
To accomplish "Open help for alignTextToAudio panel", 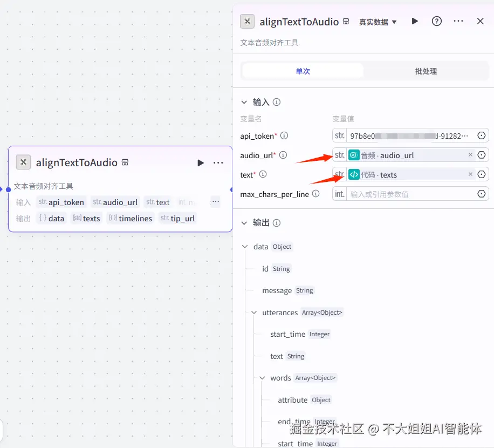I will (x=436, y=21).
